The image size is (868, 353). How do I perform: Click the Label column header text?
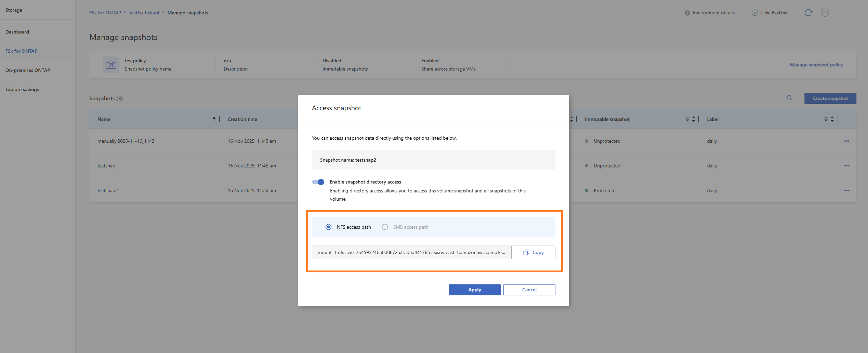tap(713, 119)
